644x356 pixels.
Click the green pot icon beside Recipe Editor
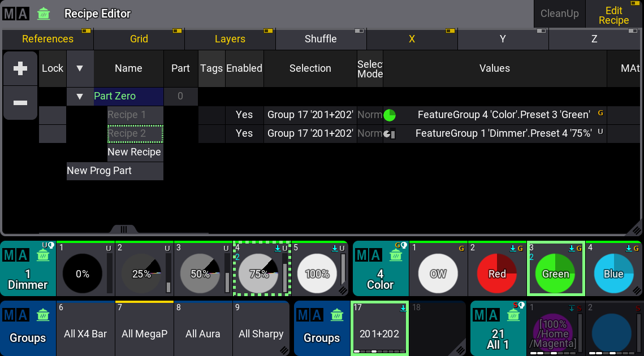coord(43,14)
